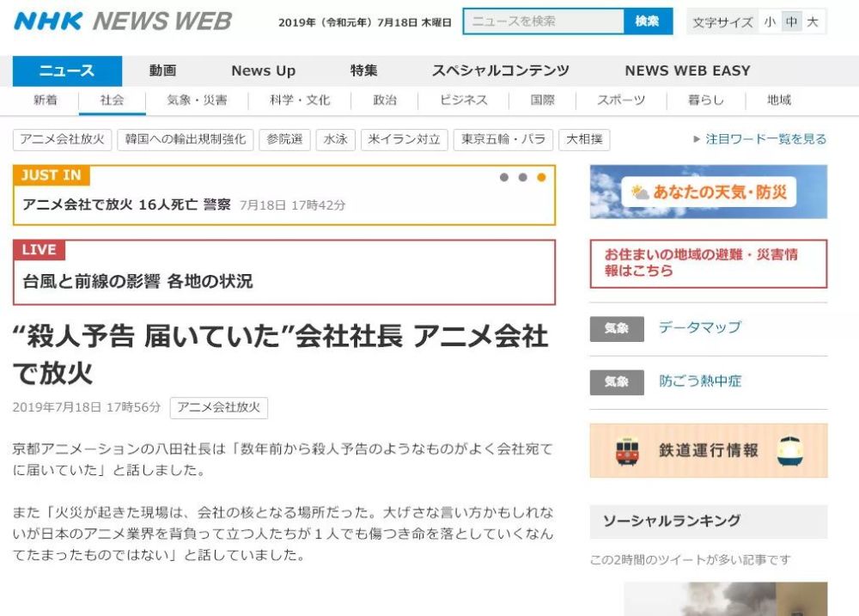Viewport: 859px width, 616px height.
Task: Select the 社会 category
Action: click(113, 101)
